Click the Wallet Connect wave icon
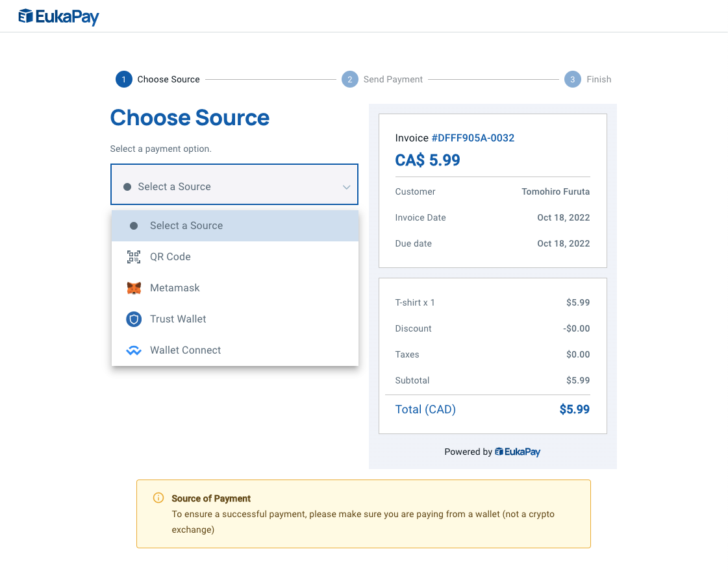Screen dimensions: 728x571 [134, 350]
